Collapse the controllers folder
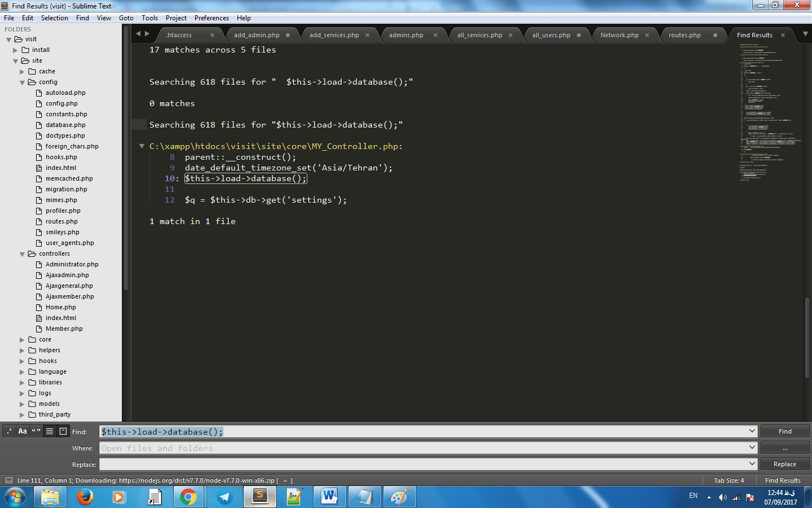 [23, 254]
